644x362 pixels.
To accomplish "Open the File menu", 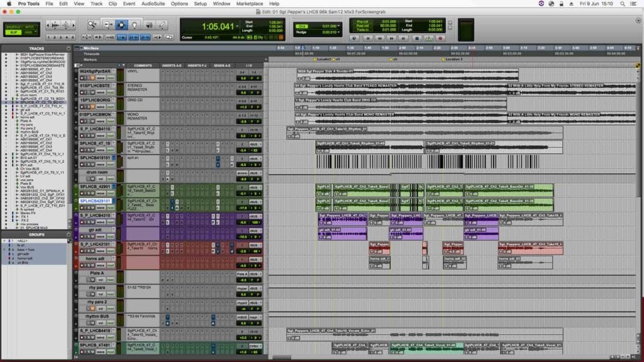I will pos(49,4).
